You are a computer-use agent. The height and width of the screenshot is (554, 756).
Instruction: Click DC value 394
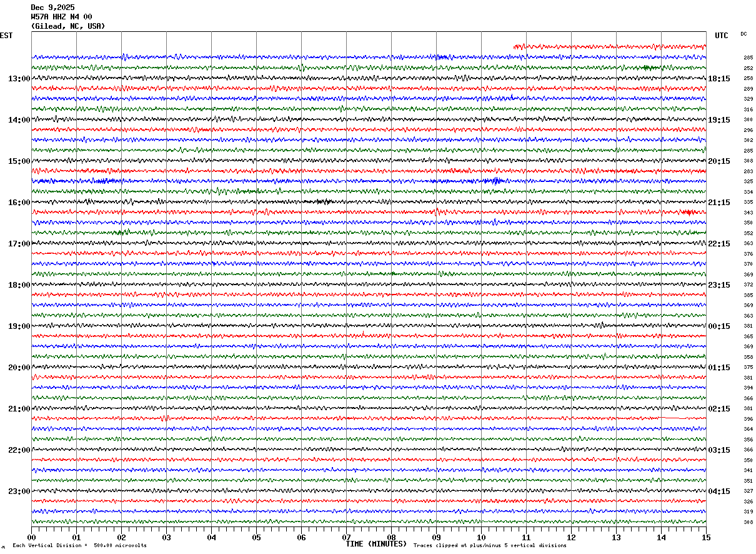pos(748,388)
